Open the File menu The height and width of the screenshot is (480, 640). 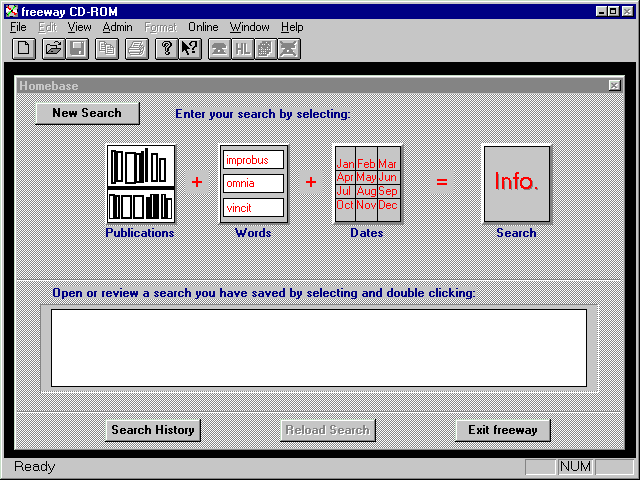18,27
